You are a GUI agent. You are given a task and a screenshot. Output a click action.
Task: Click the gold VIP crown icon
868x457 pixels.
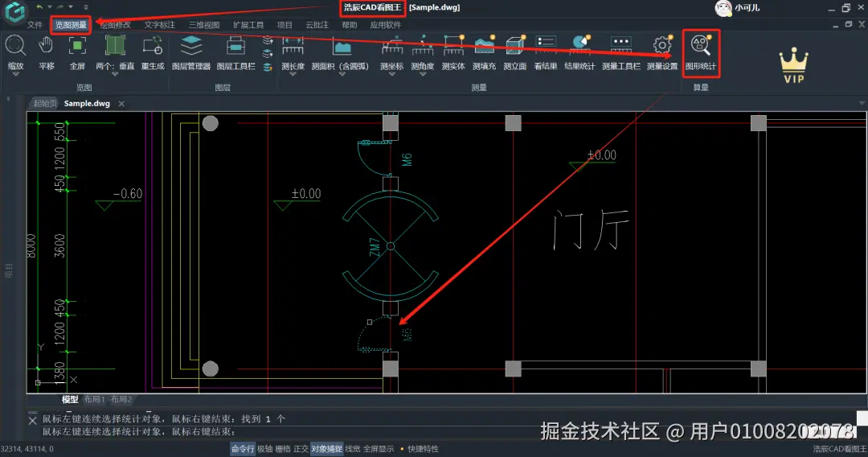tap(794, 65)
